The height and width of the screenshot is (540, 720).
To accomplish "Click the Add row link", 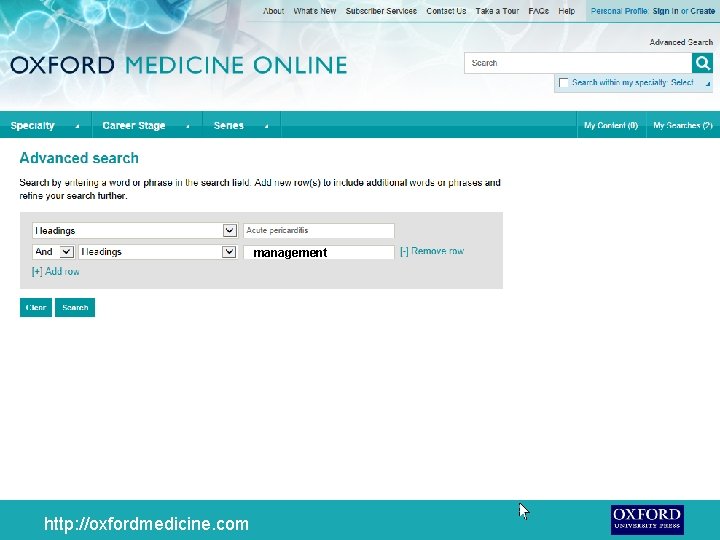I will coord(56,271).
